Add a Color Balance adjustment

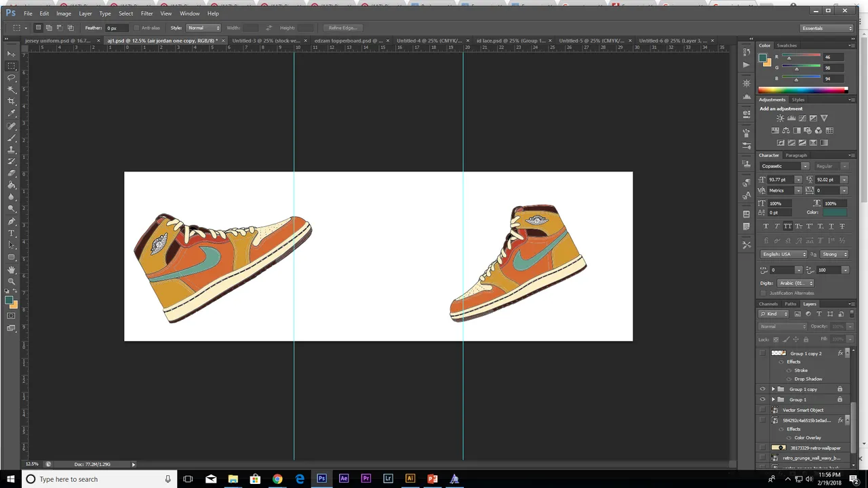click(x=786, y=130)
